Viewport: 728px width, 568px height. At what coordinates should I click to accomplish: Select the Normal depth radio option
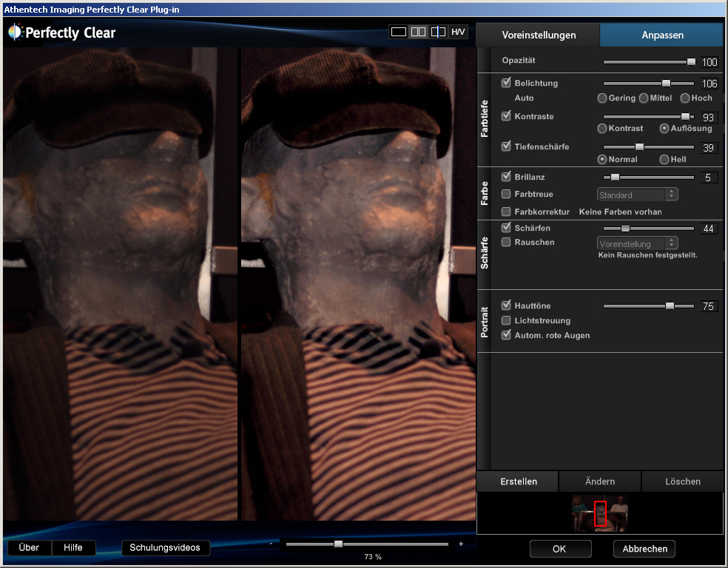pyautogui.click(x=602, y=159)
